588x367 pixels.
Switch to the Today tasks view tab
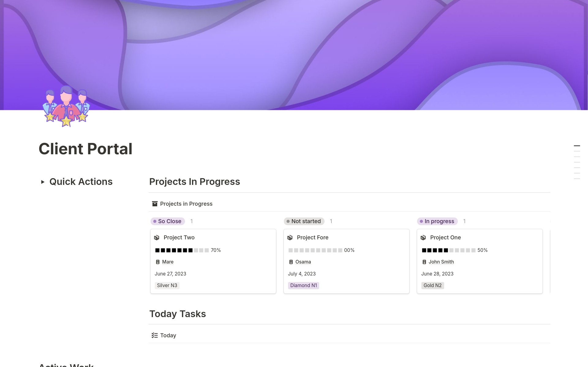click(x=168, y=335)
